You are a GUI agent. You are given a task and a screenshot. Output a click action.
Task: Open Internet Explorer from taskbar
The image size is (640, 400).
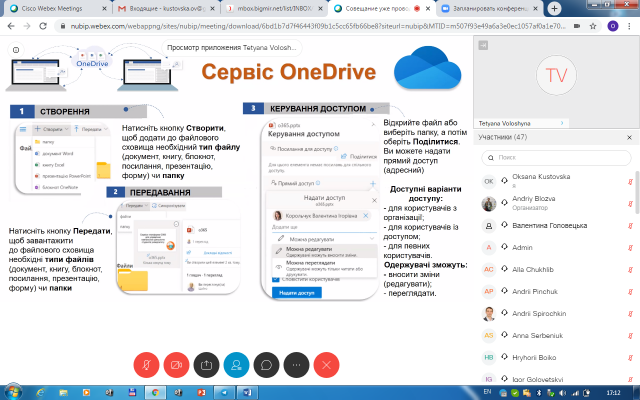40,393
